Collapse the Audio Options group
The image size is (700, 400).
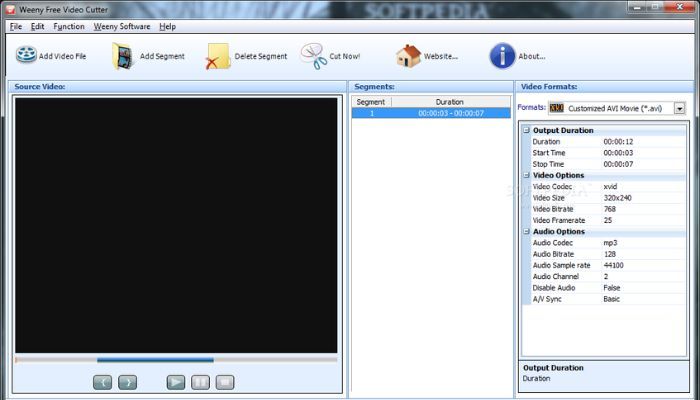[x=526, y=231]
